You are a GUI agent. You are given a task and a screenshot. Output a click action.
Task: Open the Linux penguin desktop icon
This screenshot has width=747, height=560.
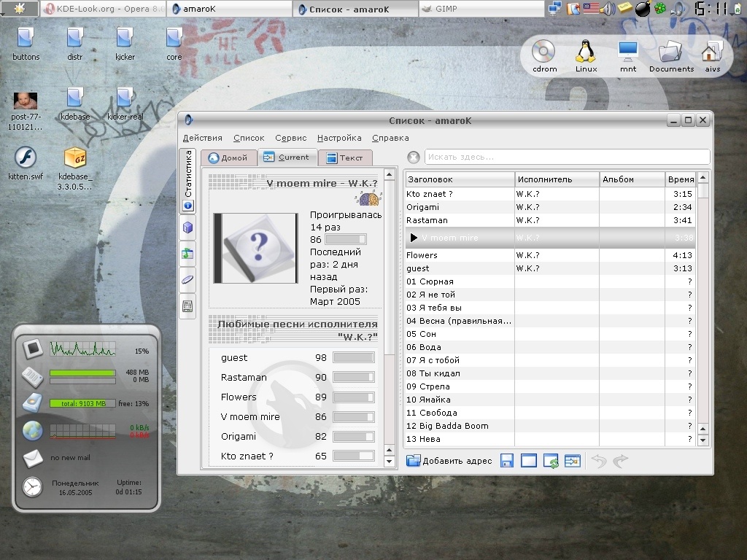tap(586, 56)
